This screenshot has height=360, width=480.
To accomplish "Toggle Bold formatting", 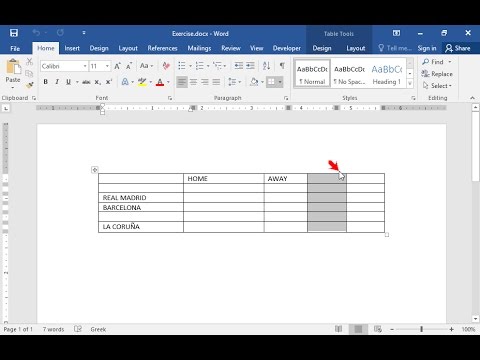I will click(x=46, y=82).
